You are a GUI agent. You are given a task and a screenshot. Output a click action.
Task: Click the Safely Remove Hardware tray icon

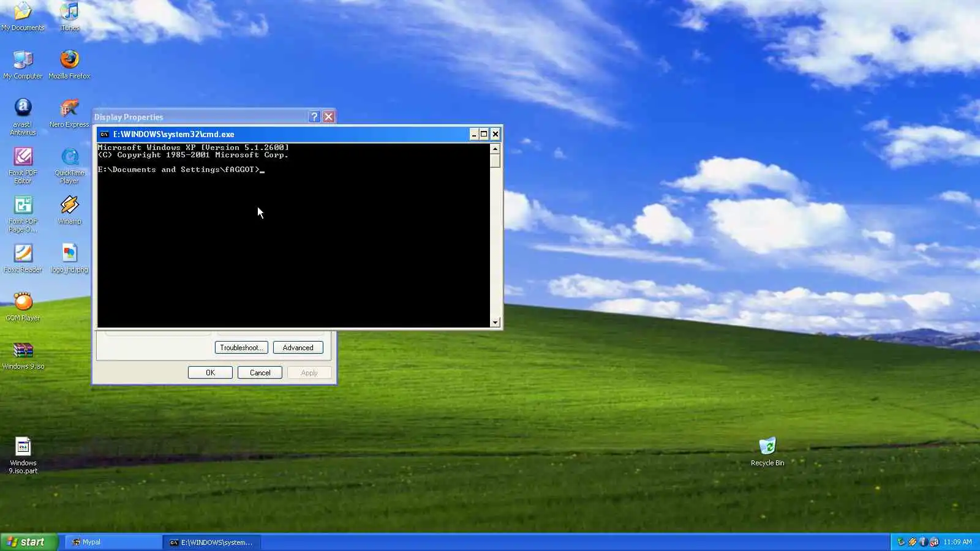pos(900,542)
